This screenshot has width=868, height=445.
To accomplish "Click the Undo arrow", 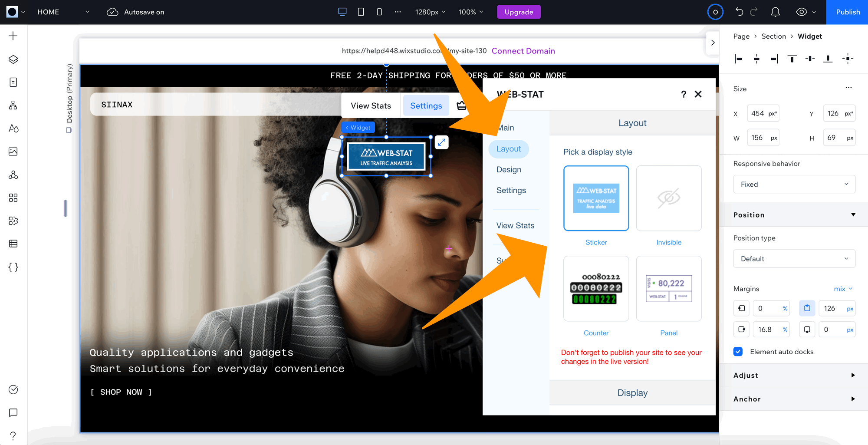I will (739, 12).
